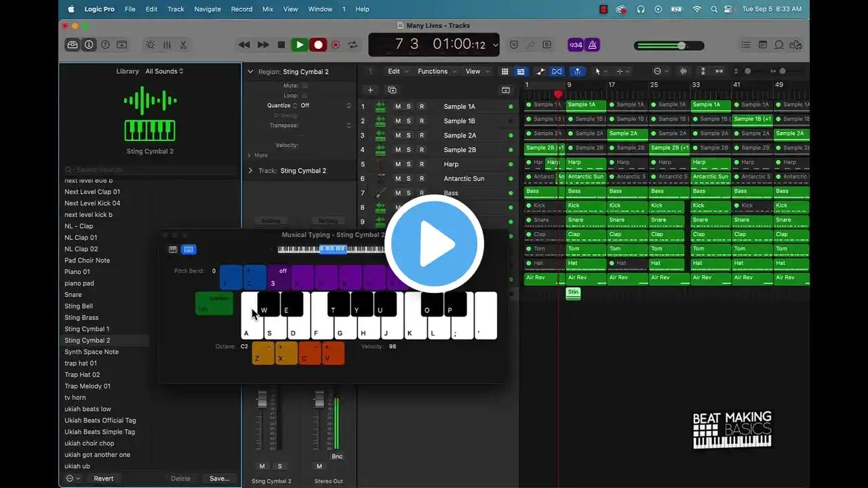Image resolution: width=868 pixels, height=488 pixels.
Task: Adjust the master volume slider
Action: (x=681, y=45)
